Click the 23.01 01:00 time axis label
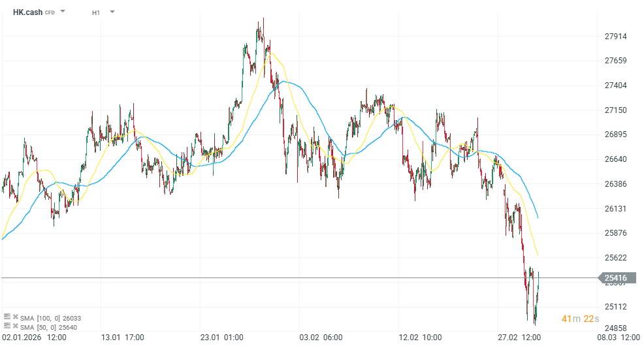 click(222, 338)
